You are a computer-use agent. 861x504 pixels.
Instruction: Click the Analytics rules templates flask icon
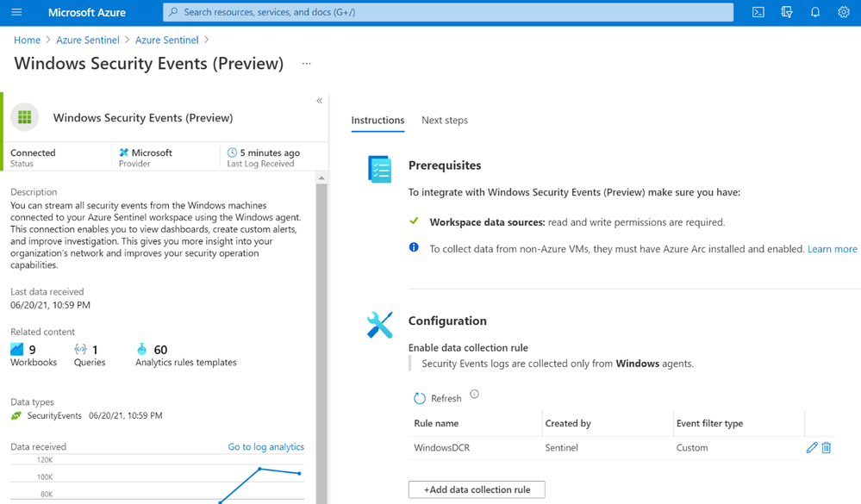(x=141, y=349)
